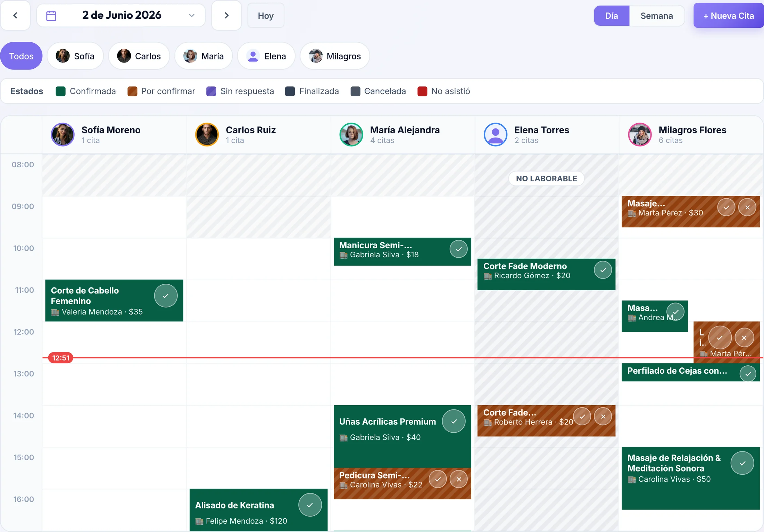764x532 pixels.
Task: Click the 12:51 current time marker
Action: pos(61,358)
